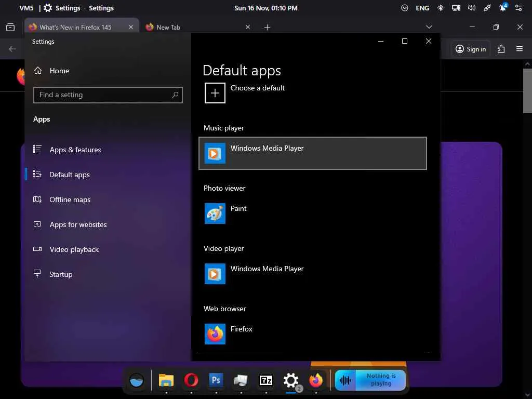Open File Explorer from the dock
This screenshot has height=399, width=532.
click(166, 380)
